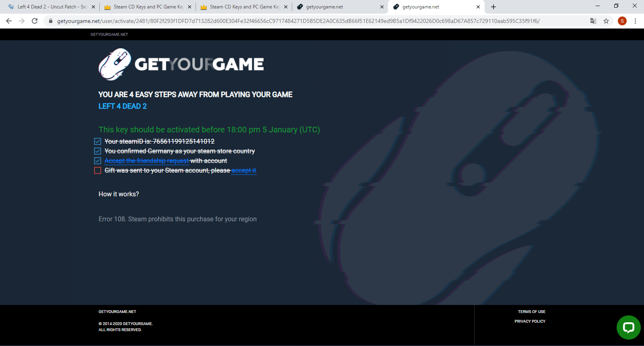Click the "Error 108" region message
644x346 pixels.
click(x=178, y=219)
